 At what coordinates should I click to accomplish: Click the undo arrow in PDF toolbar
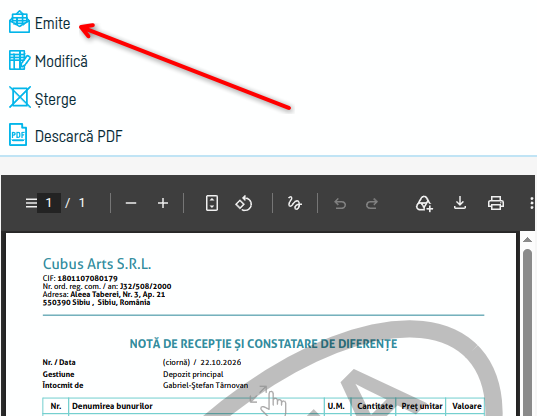click(x=340, y=204)
